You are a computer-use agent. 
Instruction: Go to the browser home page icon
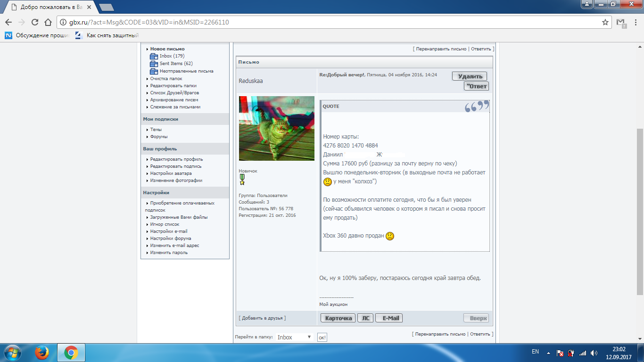pyautogui.click(x=48, y=22)
